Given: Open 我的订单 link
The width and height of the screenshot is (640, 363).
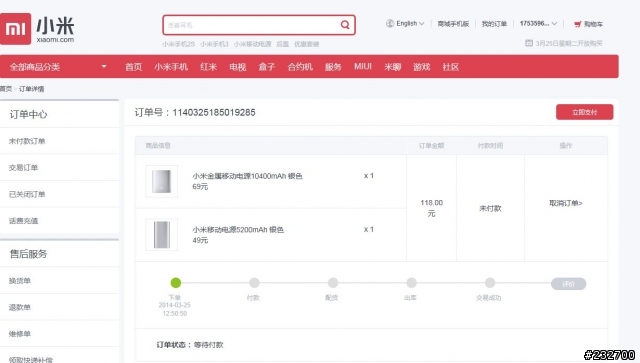Looking at the screenshot, I should click(494, 24).
